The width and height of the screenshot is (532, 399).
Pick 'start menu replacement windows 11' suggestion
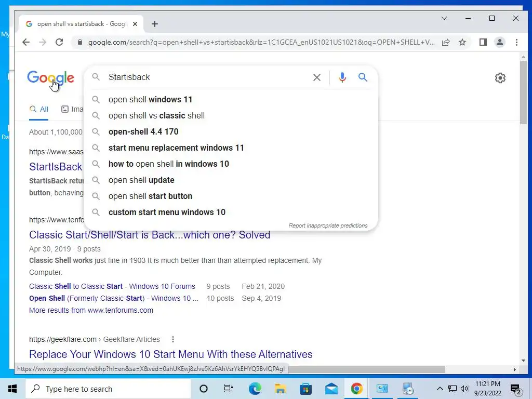pos(231,148)
